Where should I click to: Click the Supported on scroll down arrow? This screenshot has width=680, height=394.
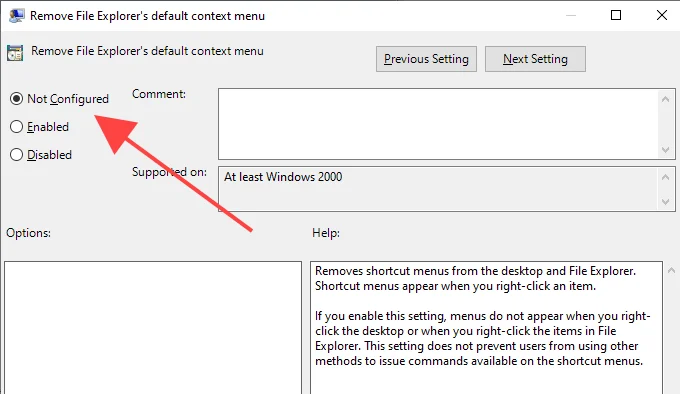(666, 202)
